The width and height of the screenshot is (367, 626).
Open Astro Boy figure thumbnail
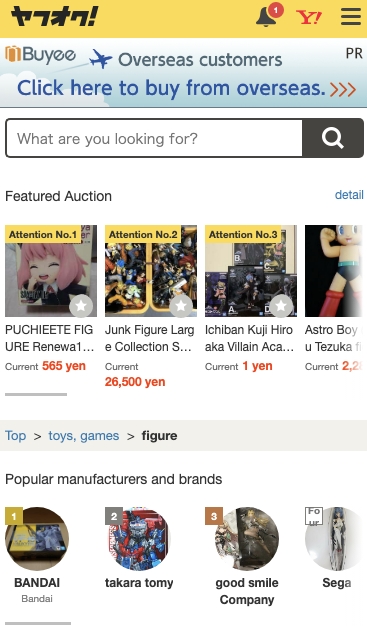click(x=335, y=271)
